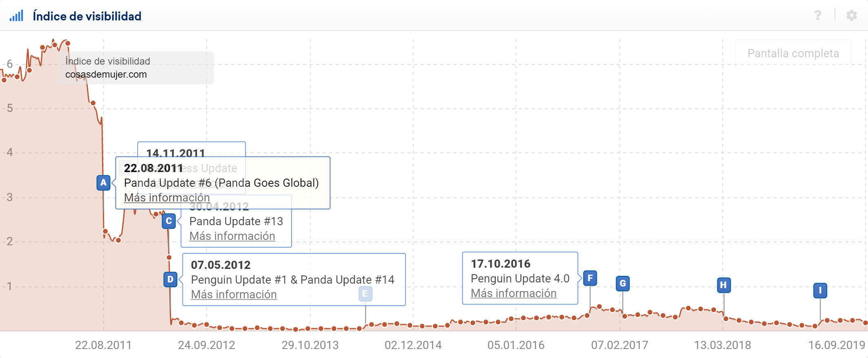The width and height of the screenshot is (868, 358).
Task: Click the 22.08.2011 x-axis date label
Action: [103, 345]
